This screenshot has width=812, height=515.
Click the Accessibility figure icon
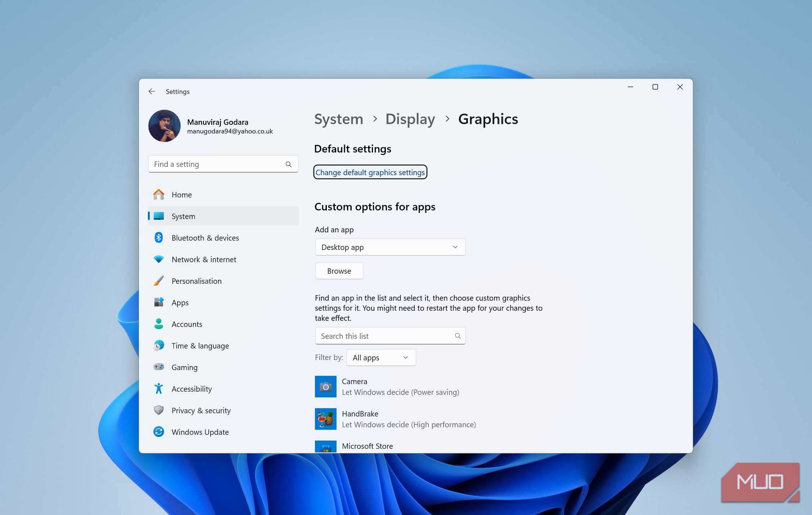pos(158,389)
